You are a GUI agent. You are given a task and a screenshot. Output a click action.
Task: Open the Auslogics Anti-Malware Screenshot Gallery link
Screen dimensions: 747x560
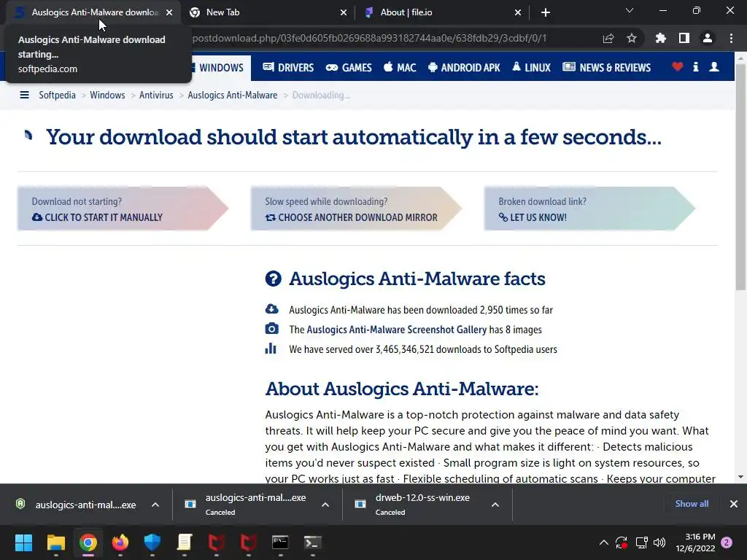click(396, 330)
